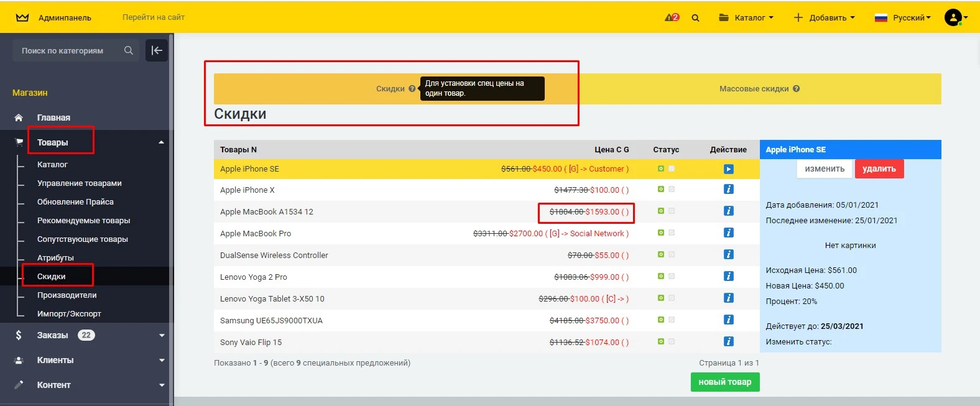Viewport: 980px width, 406px height.
Task: Open the Каталог dropdown in header
Action: pyautogui.click(x=746, y=17)
